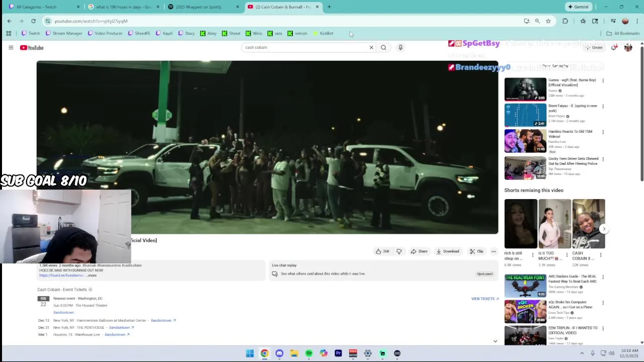644x362 pixels.
Task: Expand the description with ...more
Action: (x=92, y=276)
